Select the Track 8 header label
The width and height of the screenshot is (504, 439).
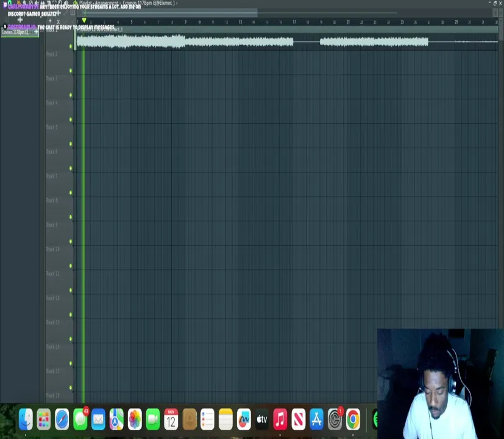click(x=52, y=201)
